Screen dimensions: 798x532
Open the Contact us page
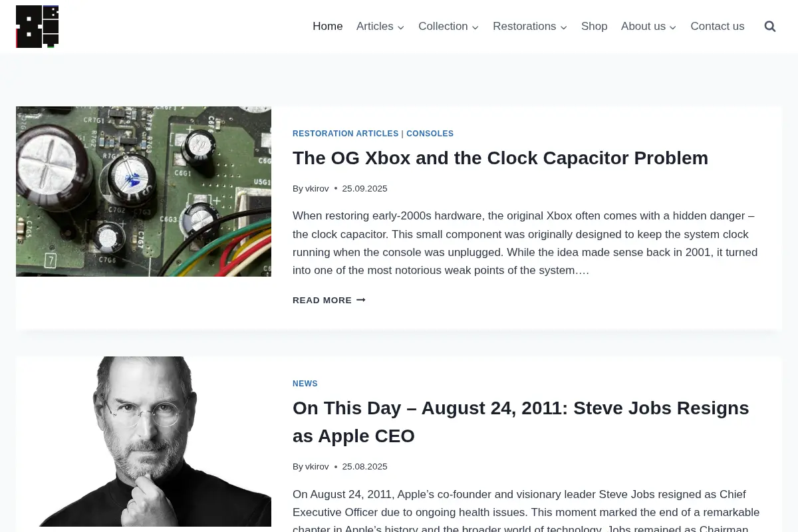[718, 27]
